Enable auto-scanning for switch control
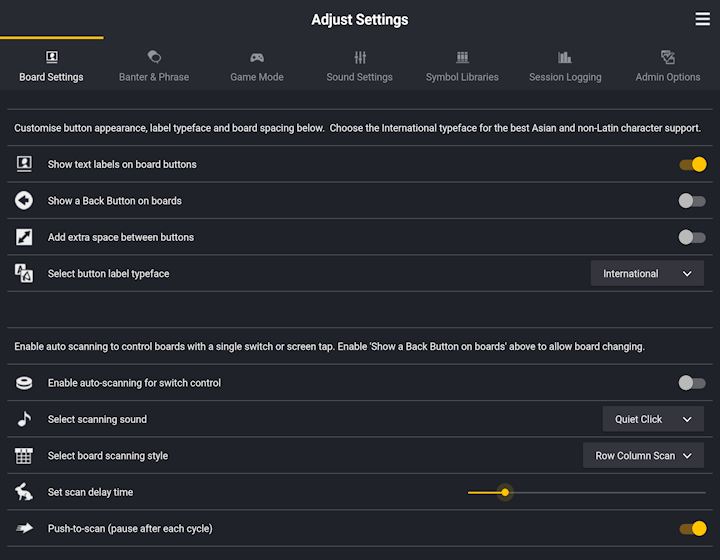Image resolution: width=720 pixels, height=560 pixels. [x=692, y=383]
